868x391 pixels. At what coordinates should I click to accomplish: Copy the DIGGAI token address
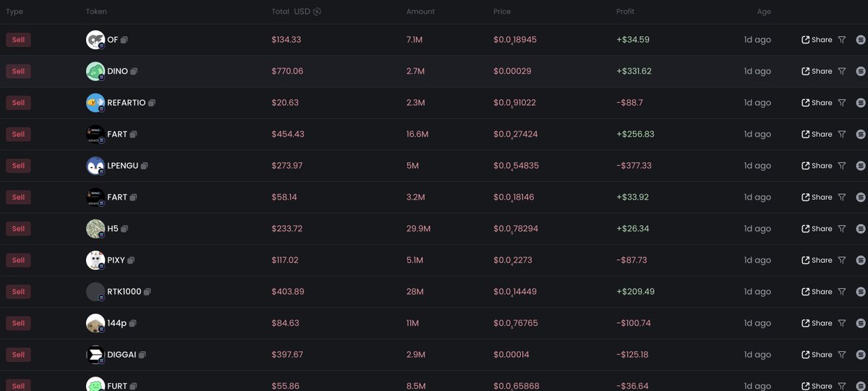click(142, 355)
